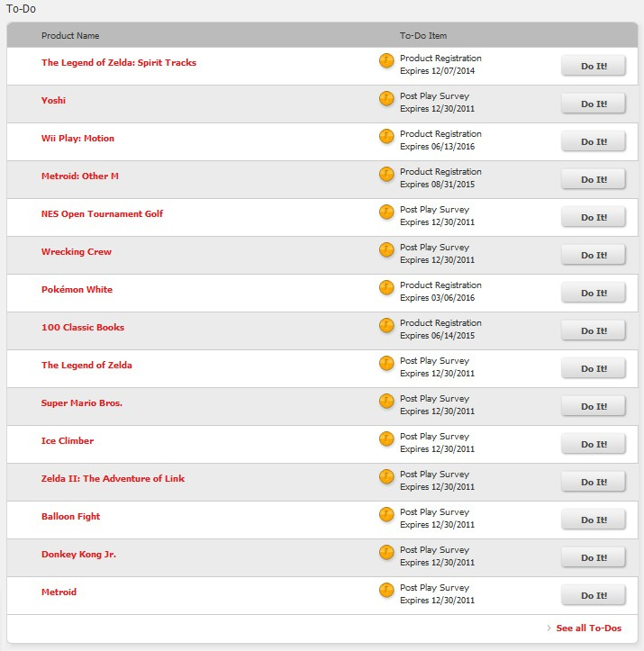Viewport: 644px width, 651px height.
Task: Click the coin icon beside Spirit Tracks registration
Action: (x=386, y=60)
